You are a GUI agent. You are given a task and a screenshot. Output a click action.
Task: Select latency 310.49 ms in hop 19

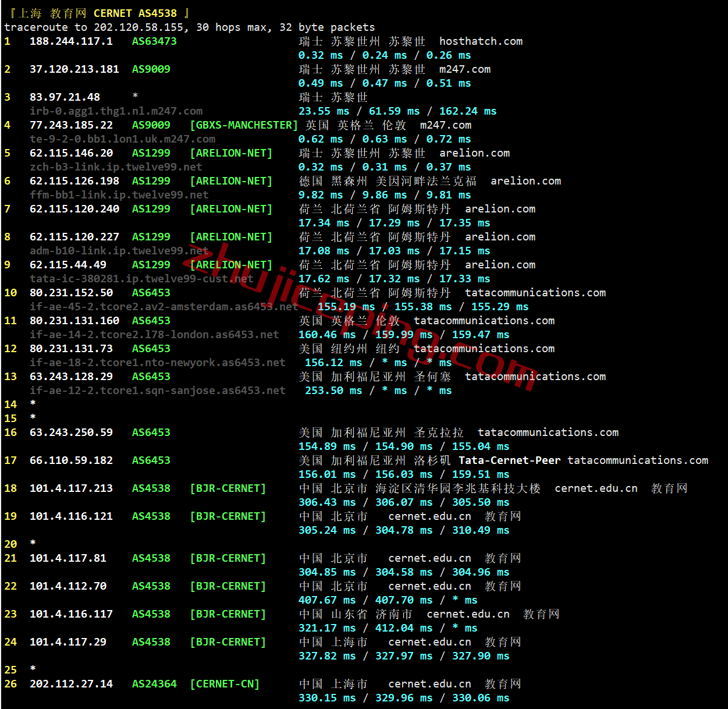481,530
